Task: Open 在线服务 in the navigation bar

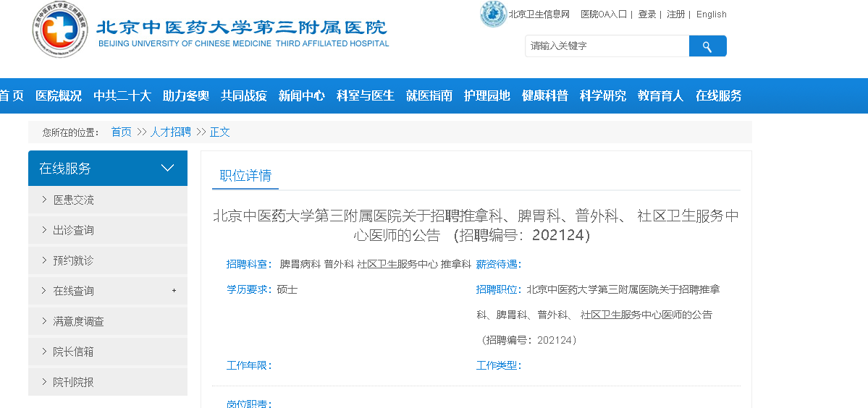Action: (719, 95)
